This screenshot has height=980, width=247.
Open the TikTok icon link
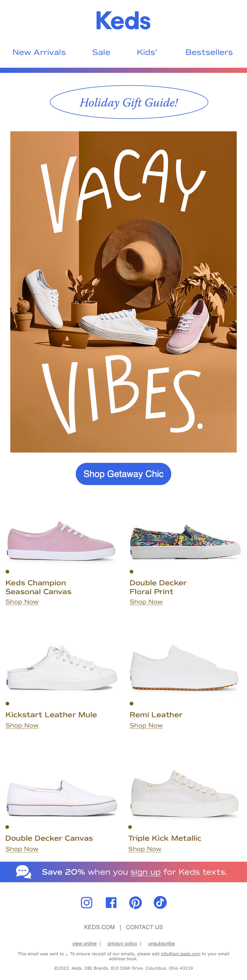point(160,902)
